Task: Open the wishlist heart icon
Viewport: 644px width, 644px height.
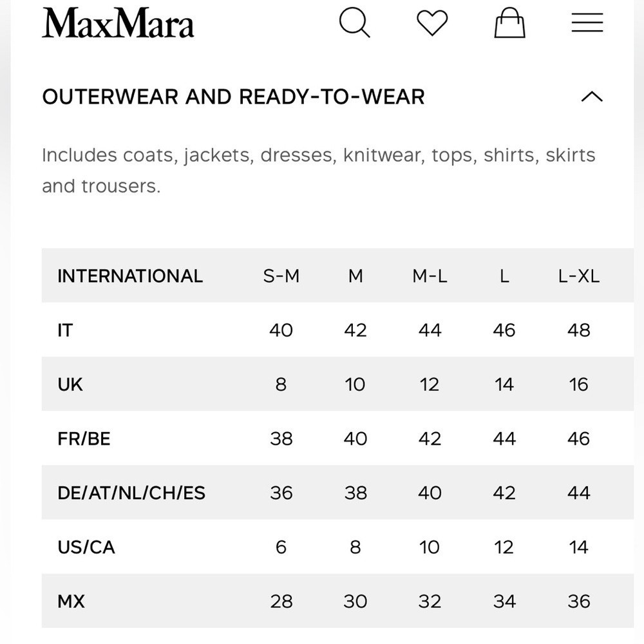Action: 432,23
